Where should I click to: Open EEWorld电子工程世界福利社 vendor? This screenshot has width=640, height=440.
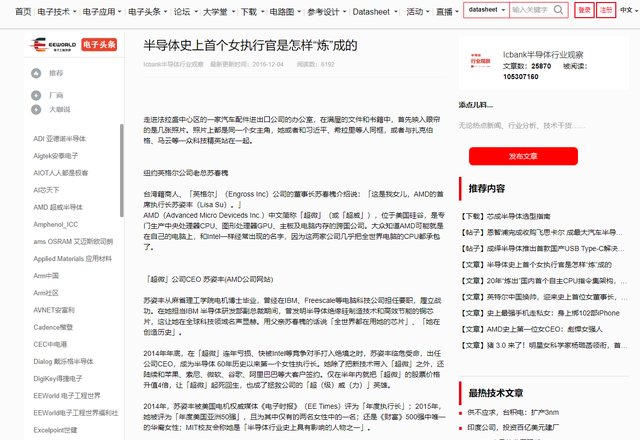[x=76, y=413]
